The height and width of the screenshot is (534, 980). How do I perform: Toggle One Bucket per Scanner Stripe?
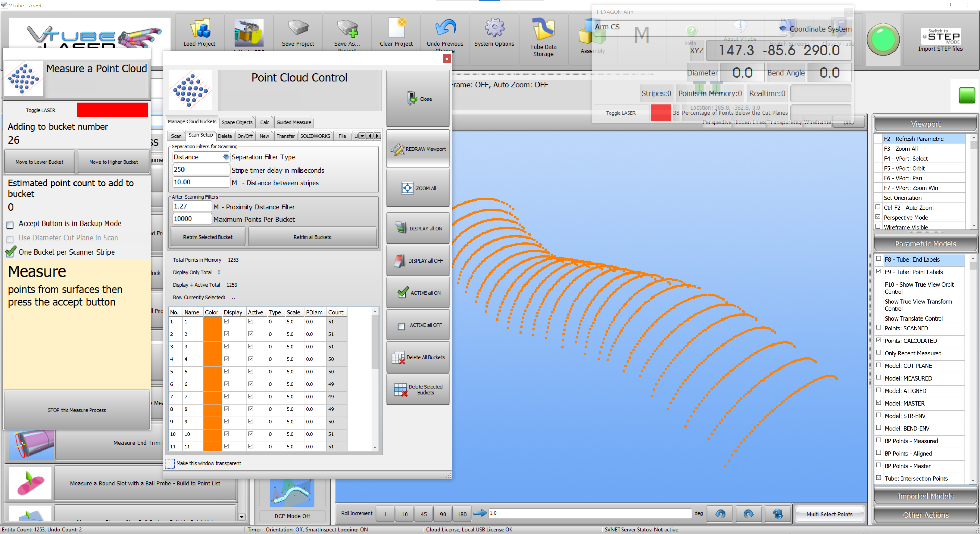click(x=11, y=252)
